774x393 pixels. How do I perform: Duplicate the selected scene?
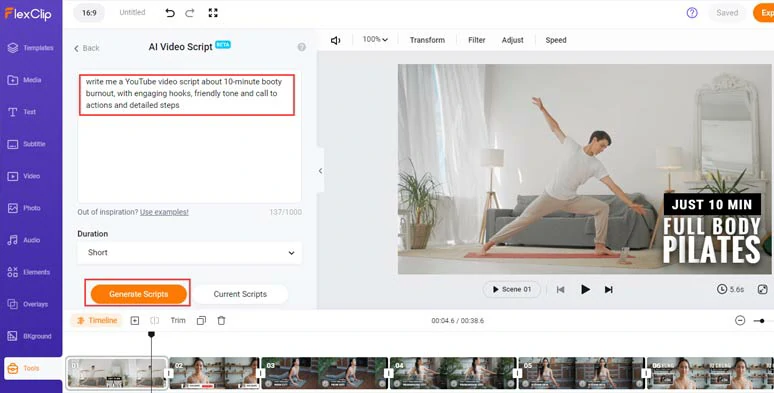coord(201,320)
